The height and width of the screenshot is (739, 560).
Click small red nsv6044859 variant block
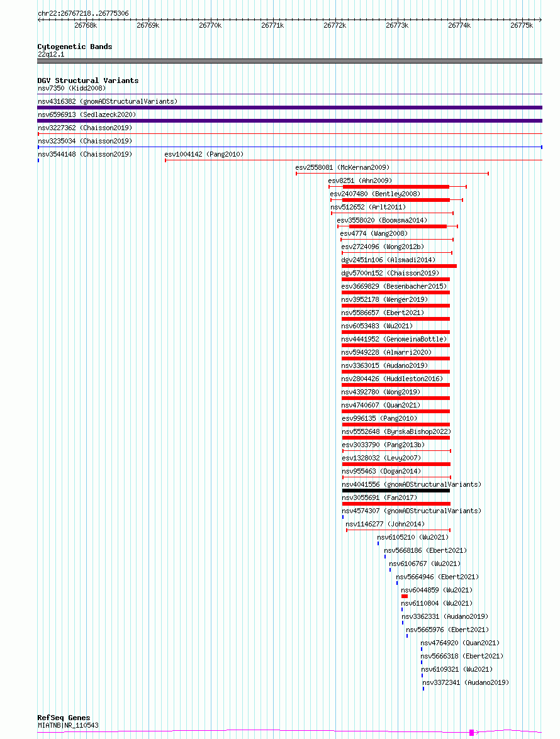(x=405, y=596)
